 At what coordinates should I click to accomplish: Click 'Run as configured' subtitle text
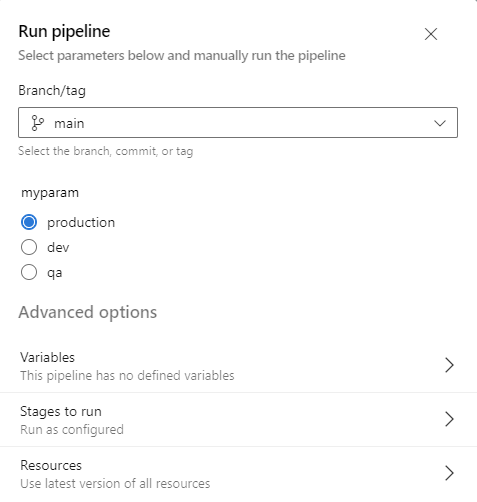pos(72,430)
